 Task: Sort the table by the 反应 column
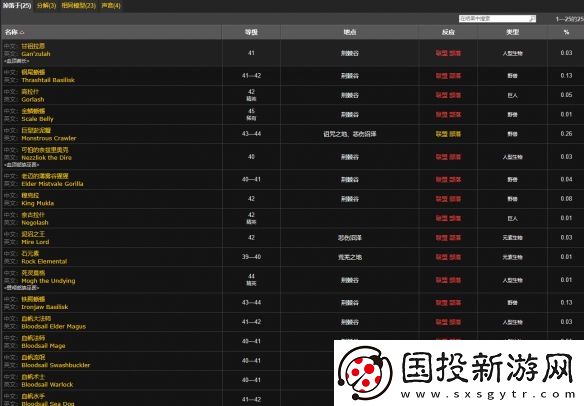(x=448, y=32)
